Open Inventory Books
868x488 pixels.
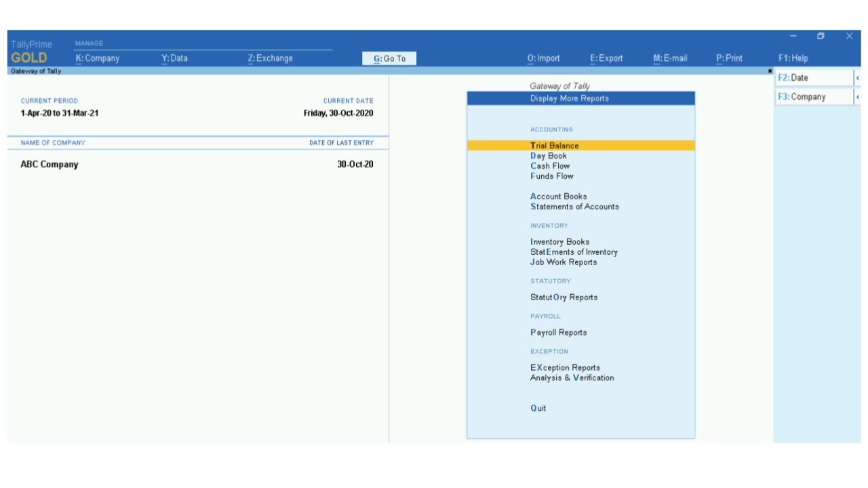point(559,242)
